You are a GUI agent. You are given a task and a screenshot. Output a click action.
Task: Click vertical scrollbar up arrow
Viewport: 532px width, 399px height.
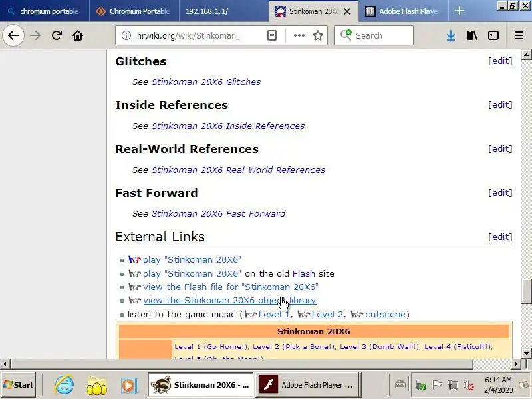point(526,55)
